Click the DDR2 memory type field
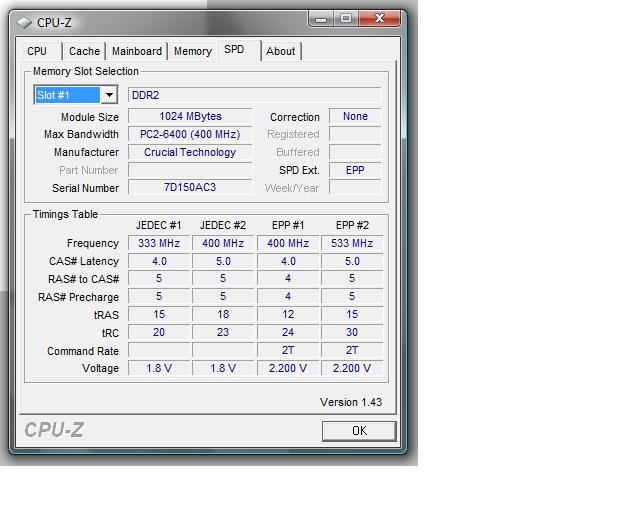640x512 pixels. [254, 95]
